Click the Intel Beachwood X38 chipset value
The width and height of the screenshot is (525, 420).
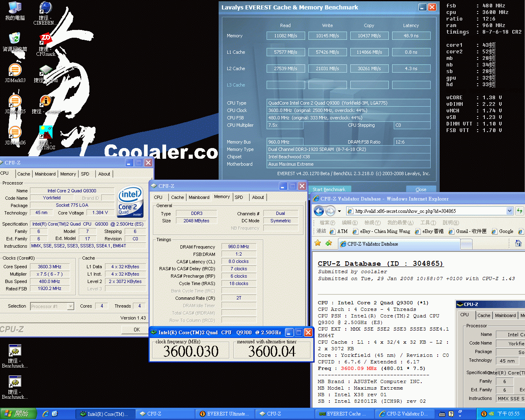[349, 157]
